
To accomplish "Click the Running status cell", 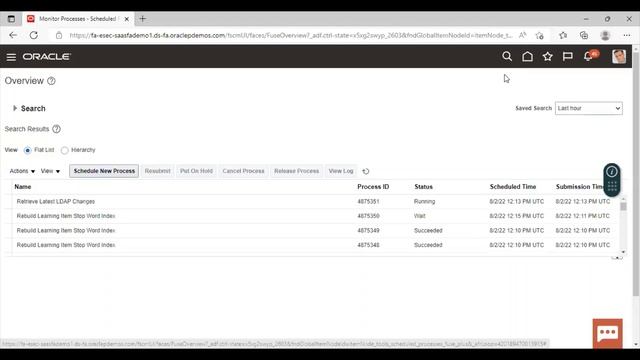I will pyautogui.click(x=424, y=202).
